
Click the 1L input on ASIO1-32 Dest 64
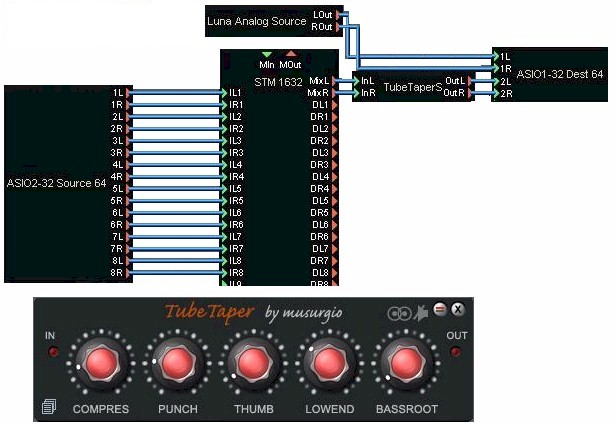coord(496,57)
